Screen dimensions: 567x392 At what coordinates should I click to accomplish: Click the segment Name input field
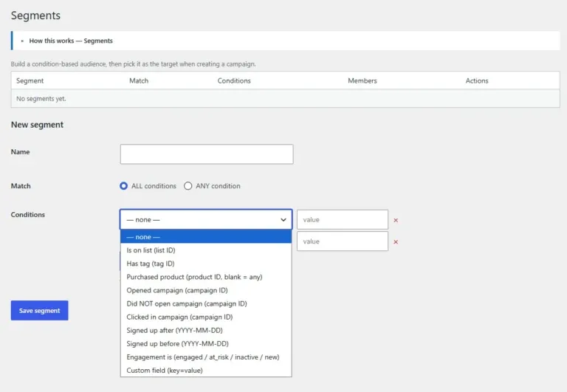point(207,154)
